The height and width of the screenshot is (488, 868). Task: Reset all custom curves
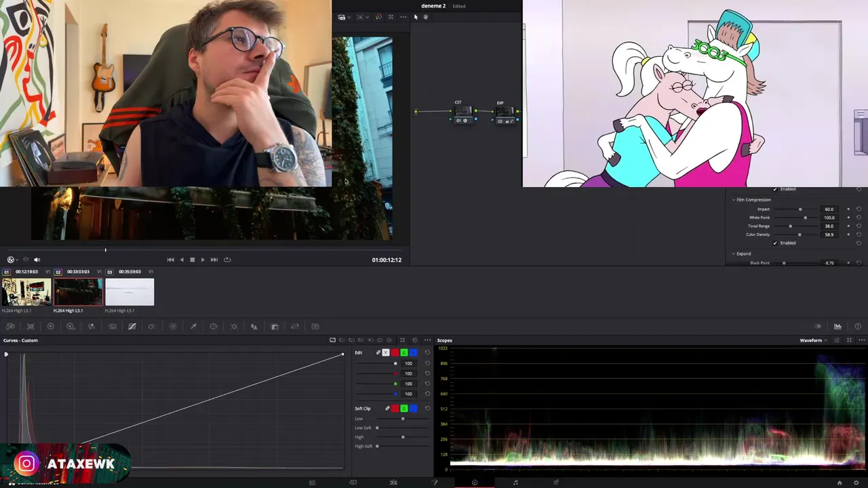[x=415, y=340]
